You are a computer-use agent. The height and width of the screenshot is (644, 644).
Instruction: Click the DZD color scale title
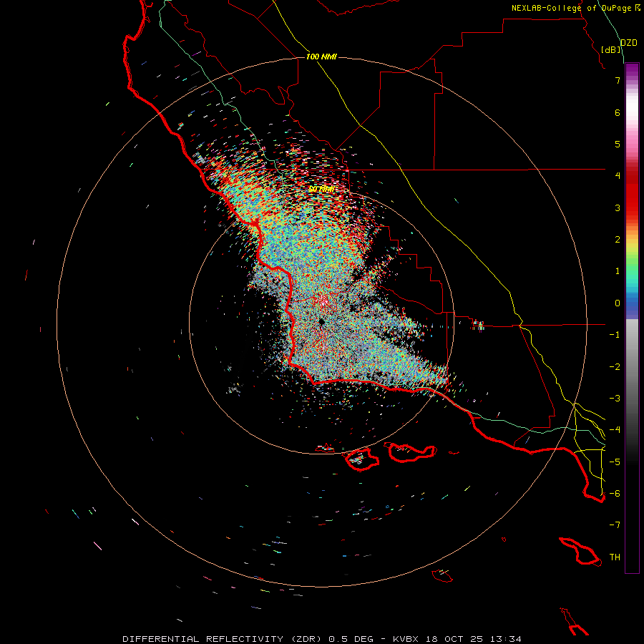[x=628, y=43]
